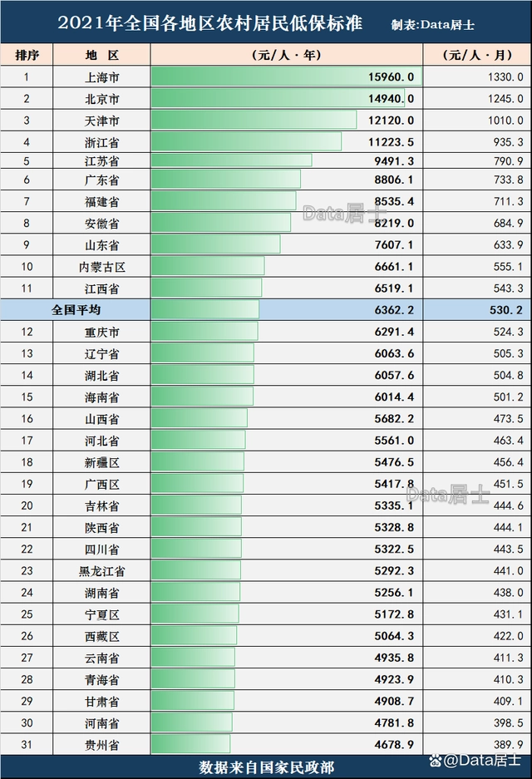This screenshot has height=779, width=532.
Task: Click the '上海市' region cell
Action: point(102,77)
